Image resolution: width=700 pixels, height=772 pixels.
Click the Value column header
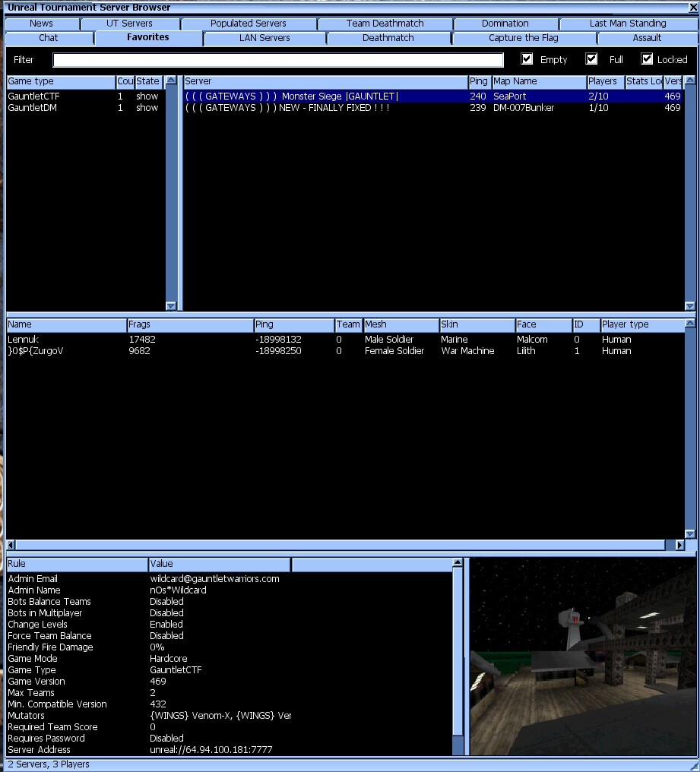pyautogui.click(x=220, y=564)
